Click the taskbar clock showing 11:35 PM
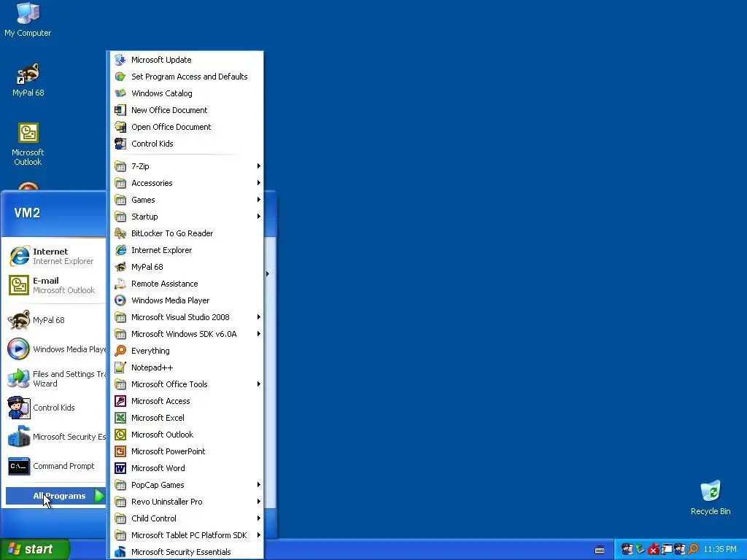 720,550
